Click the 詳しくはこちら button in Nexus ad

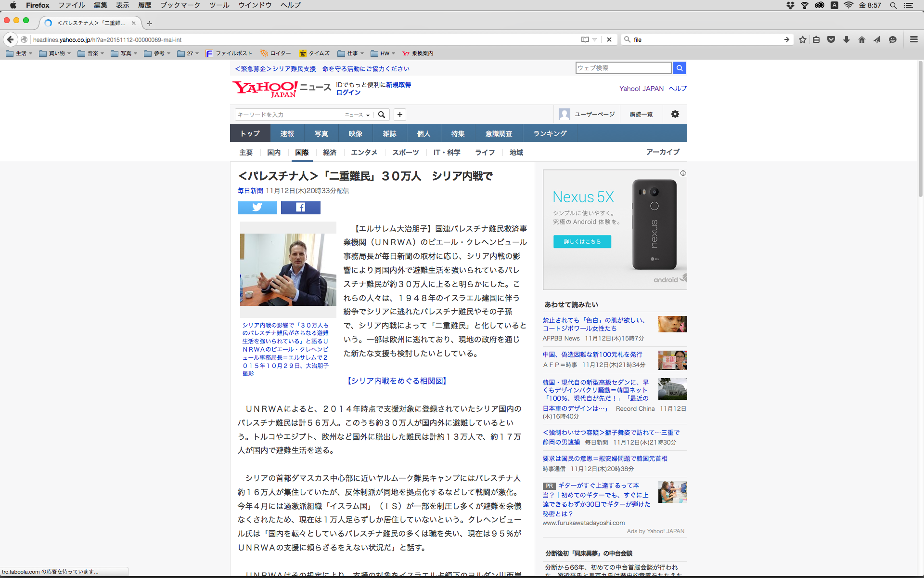(x=582, y=241)
